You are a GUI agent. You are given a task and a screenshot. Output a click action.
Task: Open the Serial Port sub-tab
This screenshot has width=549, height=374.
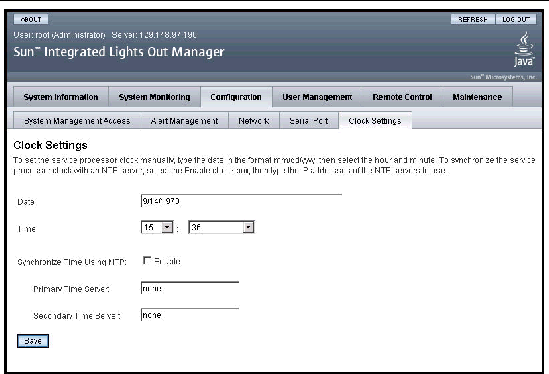[x=309, y=121]
